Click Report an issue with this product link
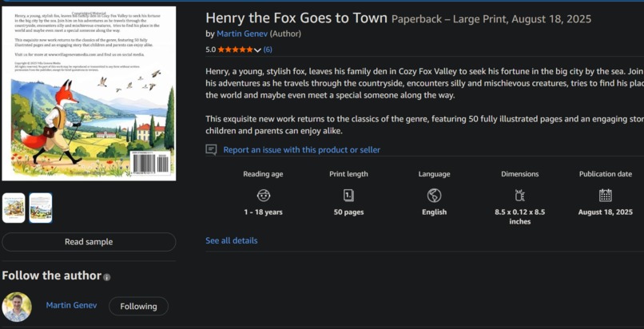644x329 pixels. [x=301, y=150]
